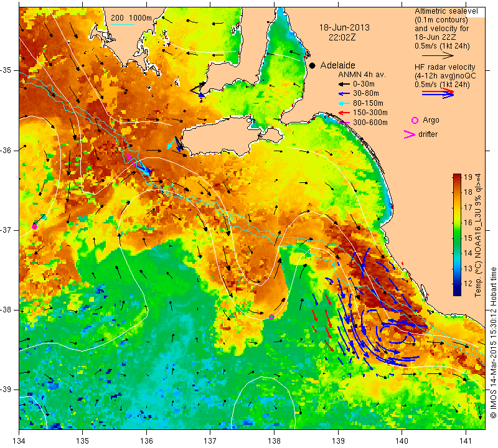Click the 'Temp. (°C) NOAA16_L3U' colour bar caption
This screenshot has height=448, width=498.
pyautogui.click(x=478, y=235)
